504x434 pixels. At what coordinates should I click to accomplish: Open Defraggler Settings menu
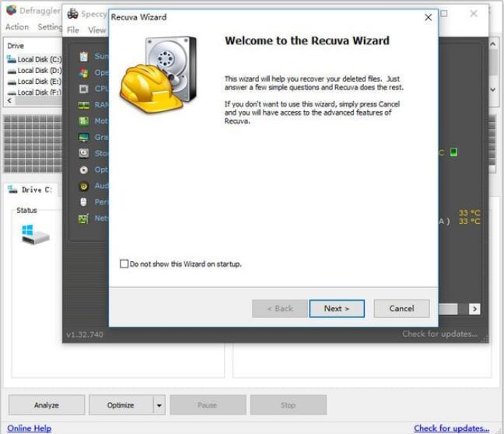[50, 27]
